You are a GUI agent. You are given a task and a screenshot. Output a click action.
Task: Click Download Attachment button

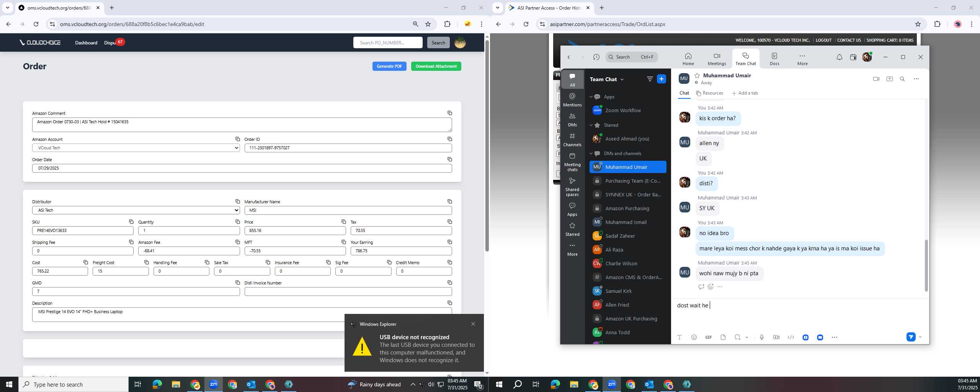(436, 66)
